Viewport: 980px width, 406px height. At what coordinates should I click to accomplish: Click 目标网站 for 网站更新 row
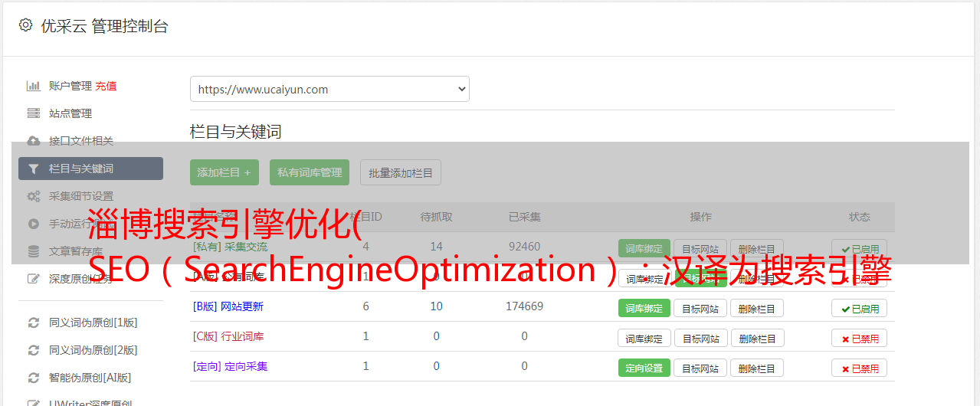coord(700,308)
